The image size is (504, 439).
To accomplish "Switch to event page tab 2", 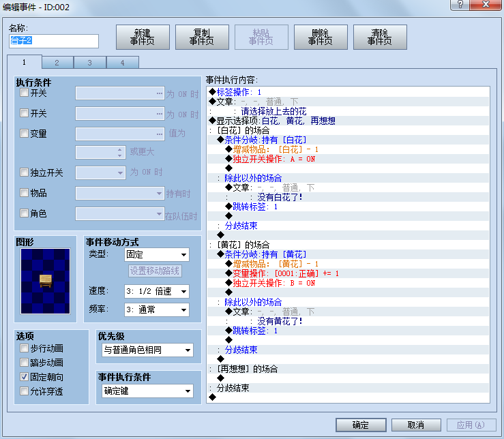I will [x=57, y=63].
